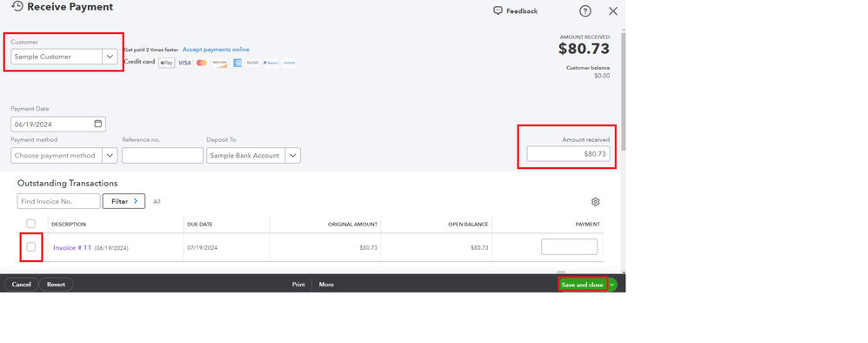
Task: Open the Feedback chat icon
Action: (497, 10)
